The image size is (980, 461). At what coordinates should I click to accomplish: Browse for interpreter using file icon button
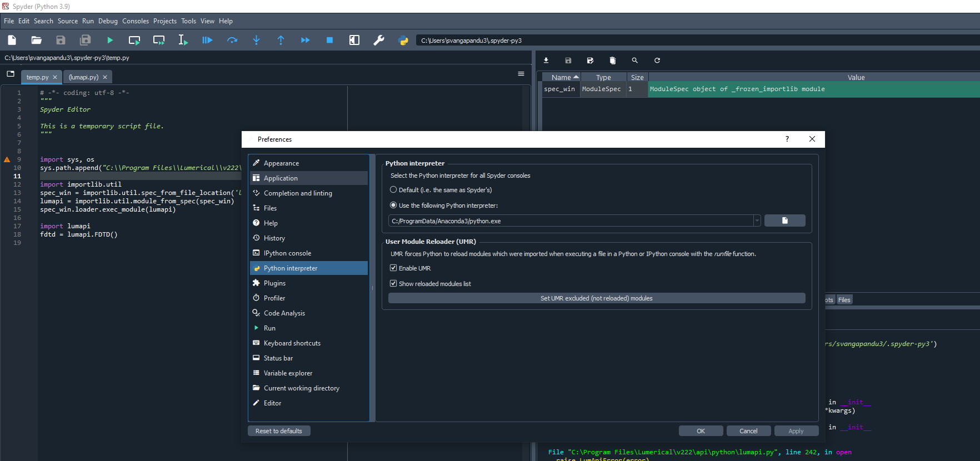click(784, 221)
